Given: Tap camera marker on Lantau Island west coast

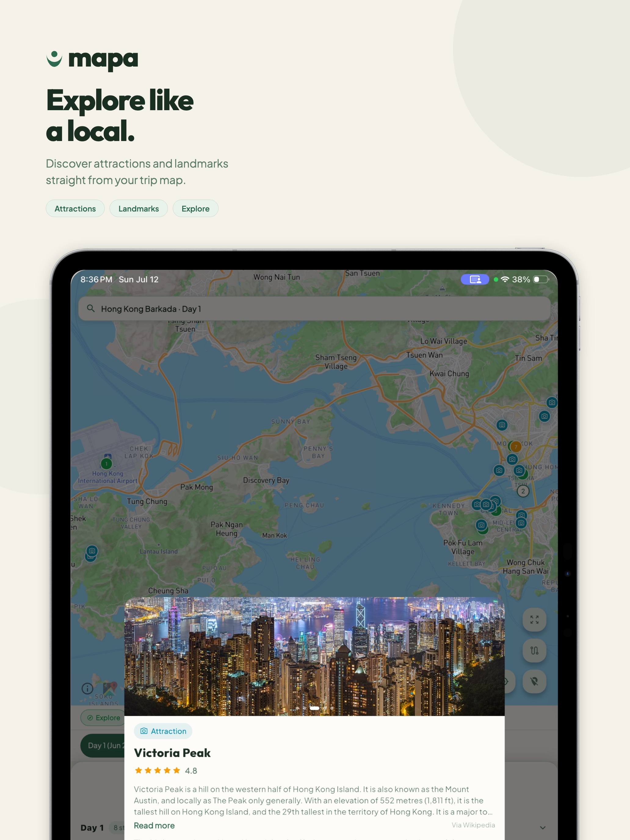Looking at the screenshot, I should tap(92, 551).
